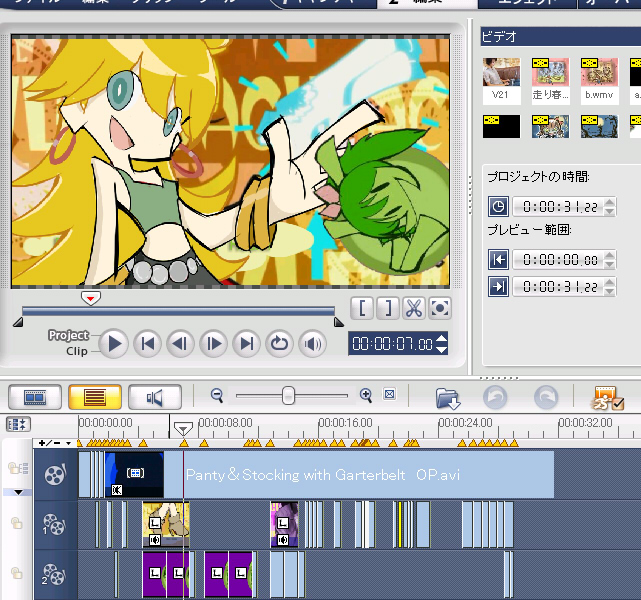This screenshot has width=641, height=600.
Task: Click the timeline zoom slider knob
Action: click(x=288, y=396)
